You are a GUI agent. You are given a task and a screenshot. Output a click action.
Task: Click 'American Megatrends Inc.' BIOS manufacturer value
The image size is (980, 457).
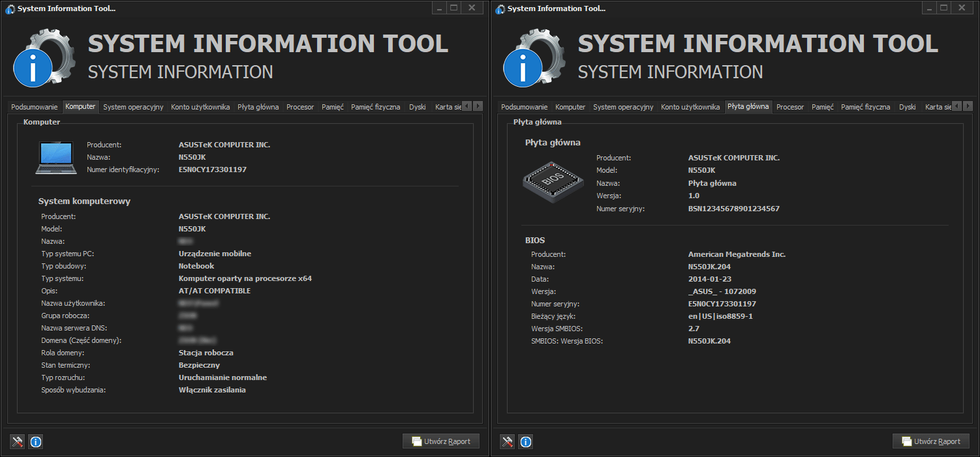737,254
